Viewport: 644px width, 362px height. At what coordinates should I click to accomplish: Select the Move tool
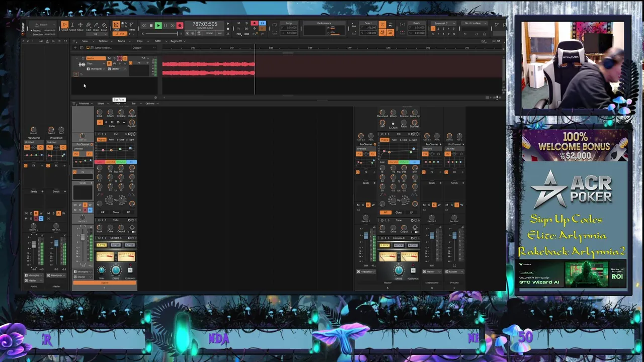click(80, 26)
